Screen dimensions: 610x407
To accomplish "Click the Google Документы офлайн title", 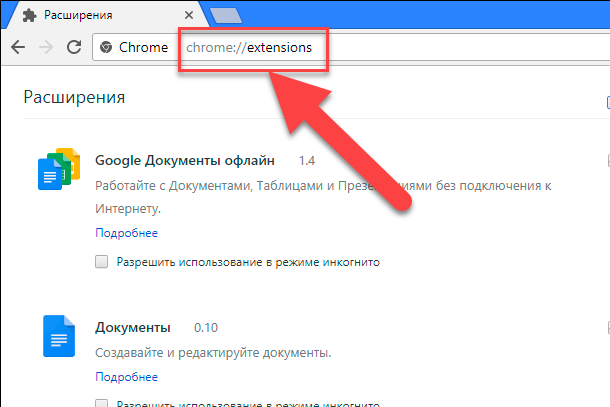I will pos(185,160).
